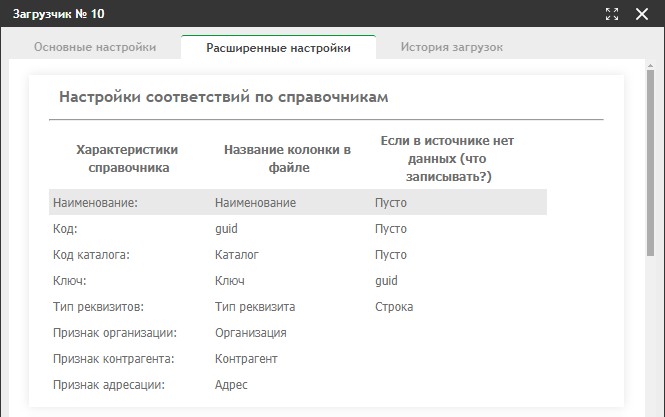Click the 'Каталог' column value
665x417 pixels.
237,255
